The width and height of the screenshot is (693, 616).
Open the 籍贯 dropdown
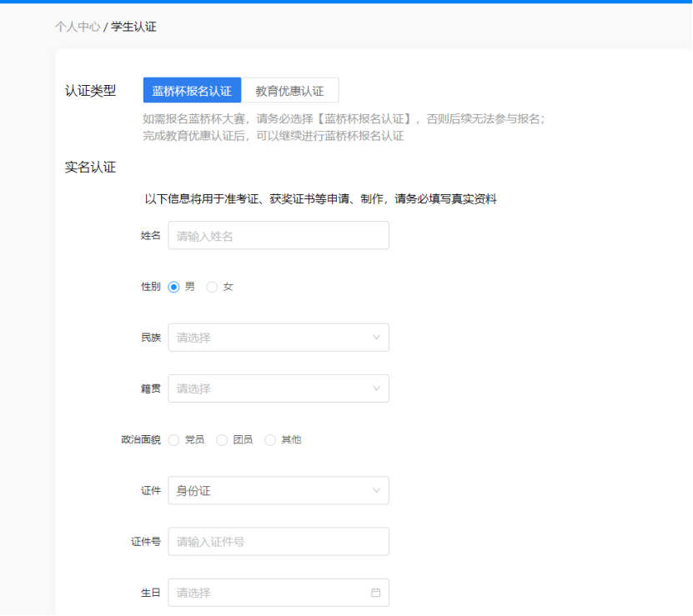coord(279,388)
